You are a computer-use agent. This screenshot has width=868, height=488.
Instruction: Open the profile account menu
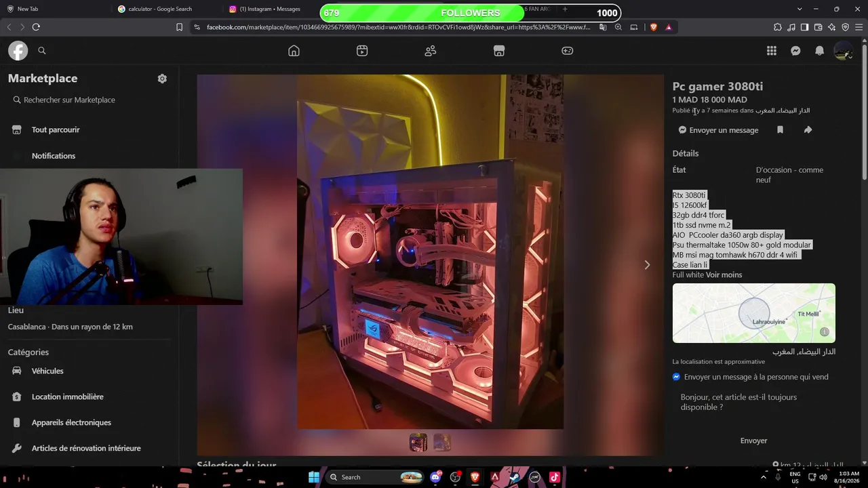click(843, 51)
